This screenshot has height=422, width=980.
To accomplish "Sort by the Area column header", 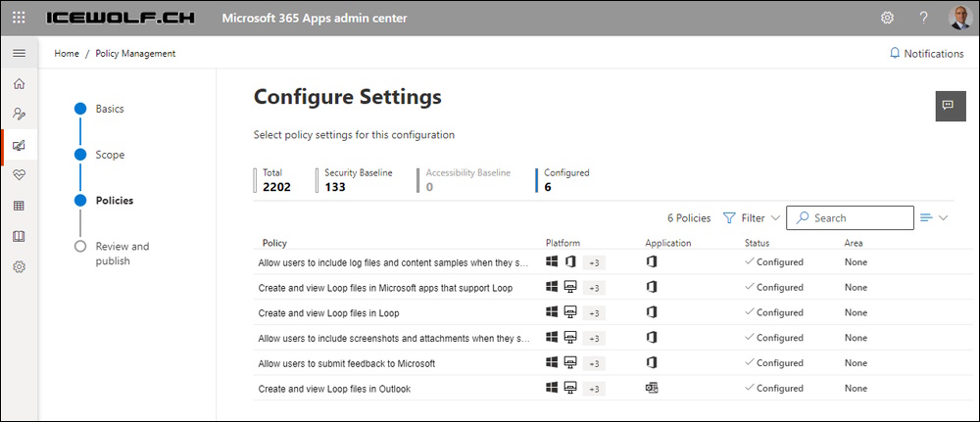I will click(854, 243).
